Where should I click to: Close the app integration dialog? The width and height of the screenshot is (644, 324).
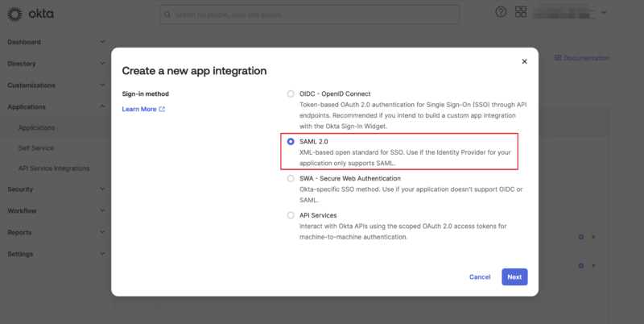click(x=524, y=61)
